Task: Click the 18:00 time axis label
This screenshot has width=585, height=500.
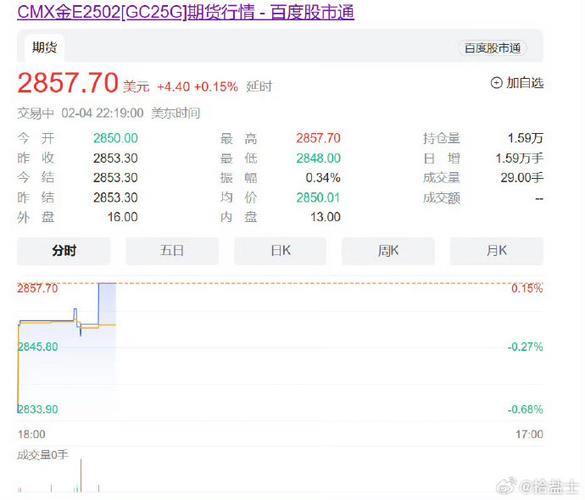Action: (31, 434)
